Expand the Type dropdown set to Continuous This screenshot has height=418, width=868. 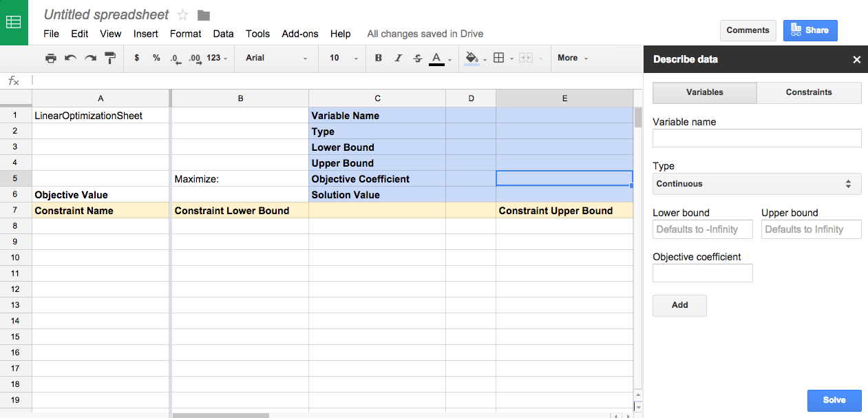[756, 184]
